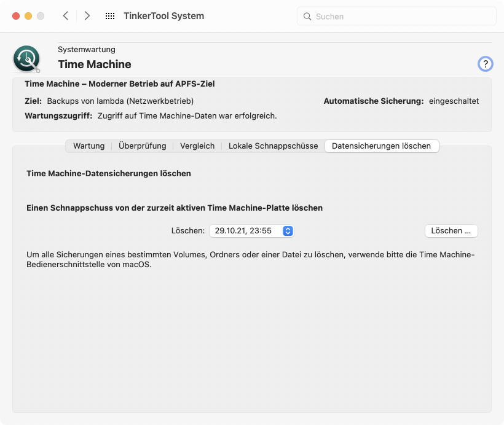Click the Systemwartung label
The height and width of the screenshot is (425, 504).
[x=87, y=50]
